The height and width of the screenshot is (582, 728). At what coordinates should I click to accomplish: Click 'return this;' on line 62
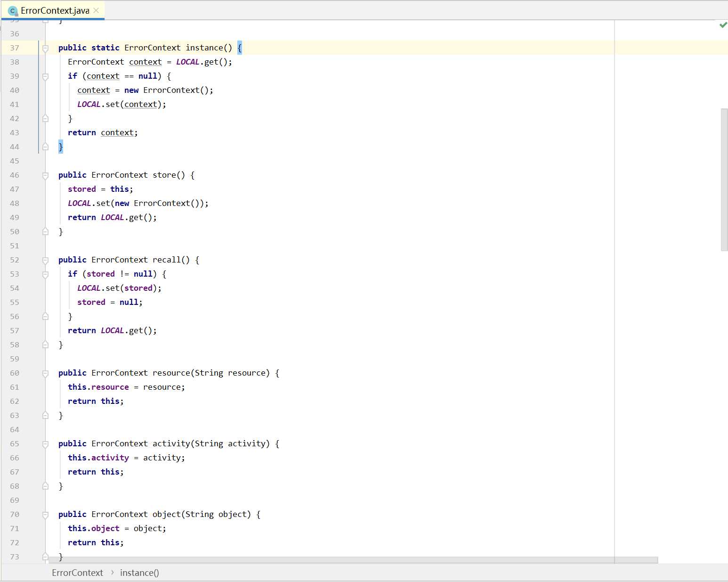coord(96,401)
